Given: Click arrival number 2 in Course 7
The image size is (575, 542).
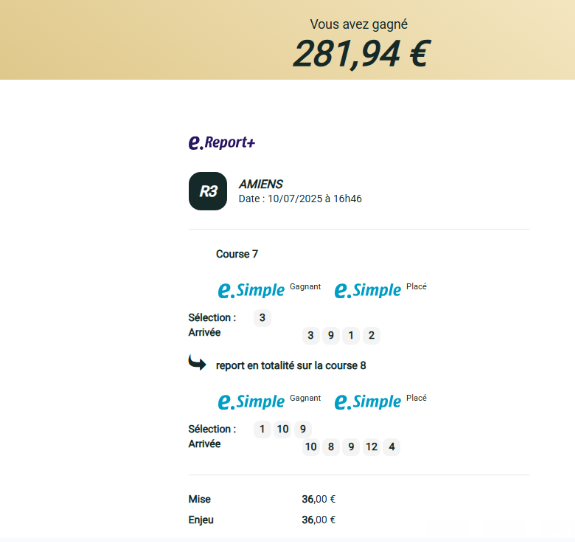Looking at the screenshot, I should 371,336.
